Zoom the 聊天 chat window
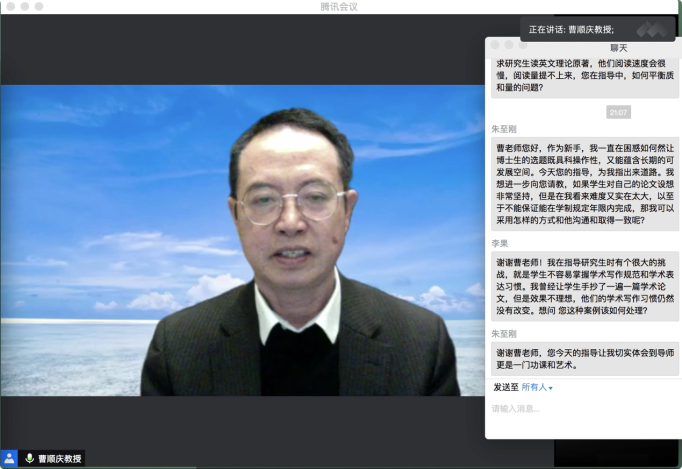682x469 pixels. tap(522, 45)
